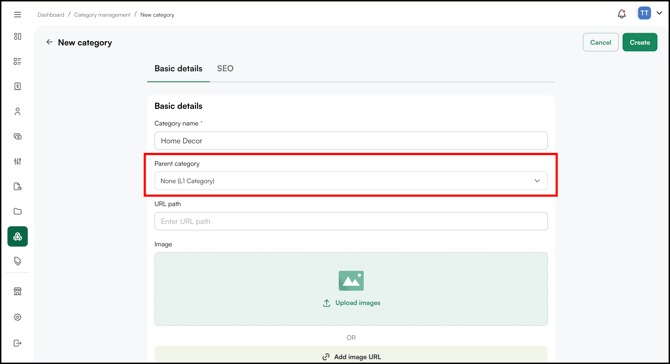The image size is (670, 364).
Task: Open the document file sidebar icon
Action: 18,186
